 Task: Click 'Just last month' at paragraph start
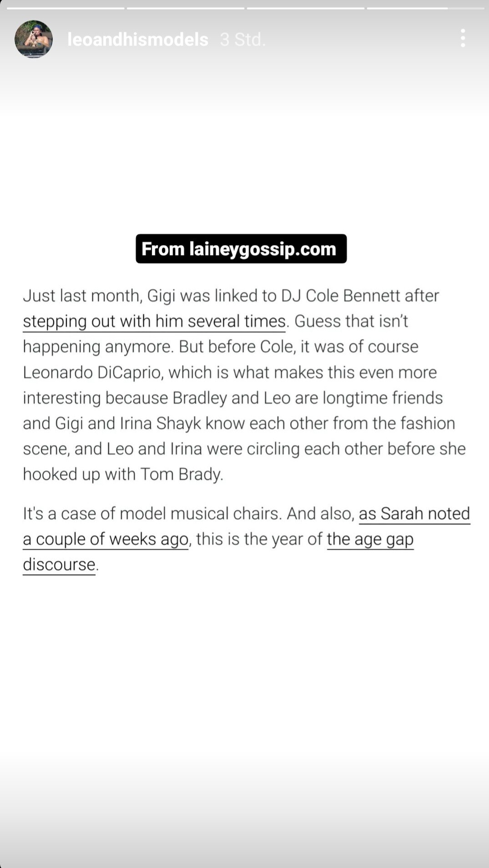click(83, 296)
